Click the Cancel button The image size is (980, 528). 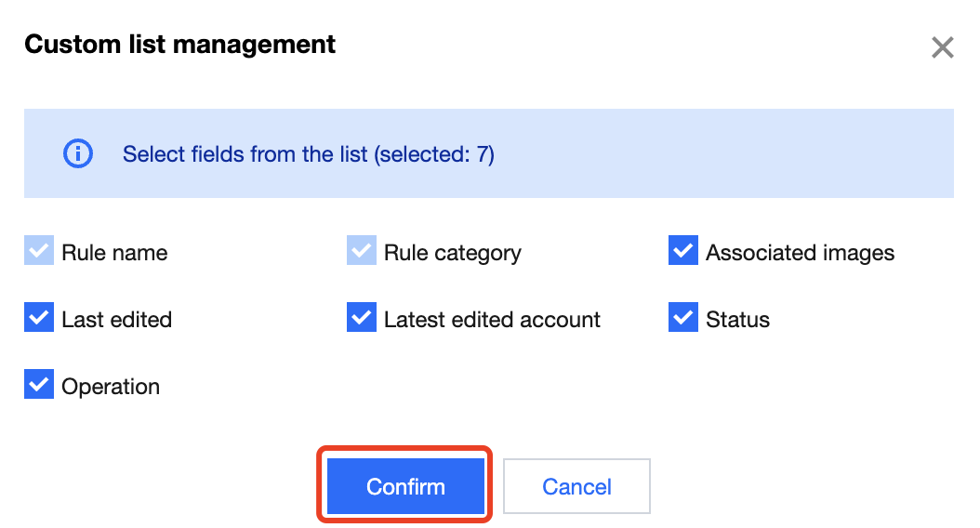click(576, 486)
